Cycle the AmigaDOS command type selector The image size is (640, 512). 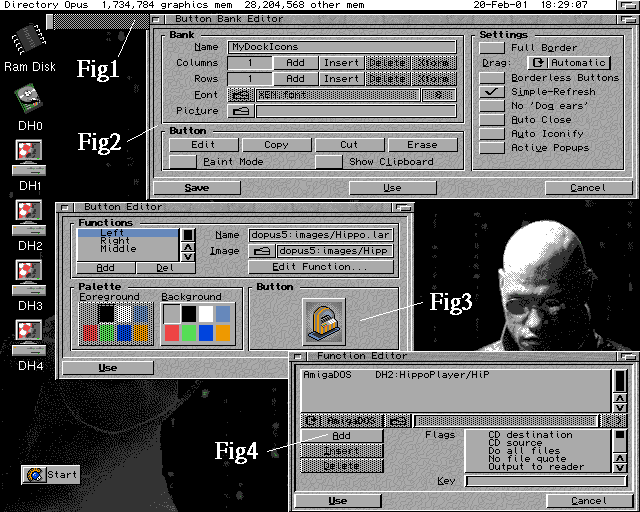[x=341, y=421]
